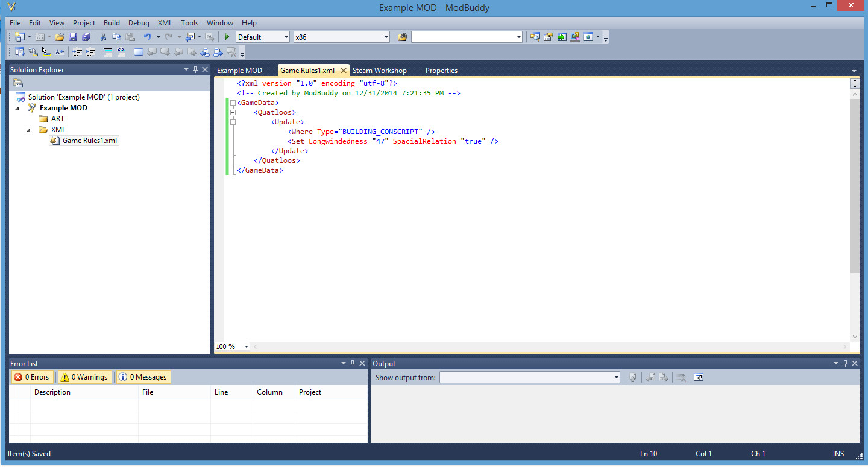
Task: Click the Undo arrow icon
Action: click(147, 37)
